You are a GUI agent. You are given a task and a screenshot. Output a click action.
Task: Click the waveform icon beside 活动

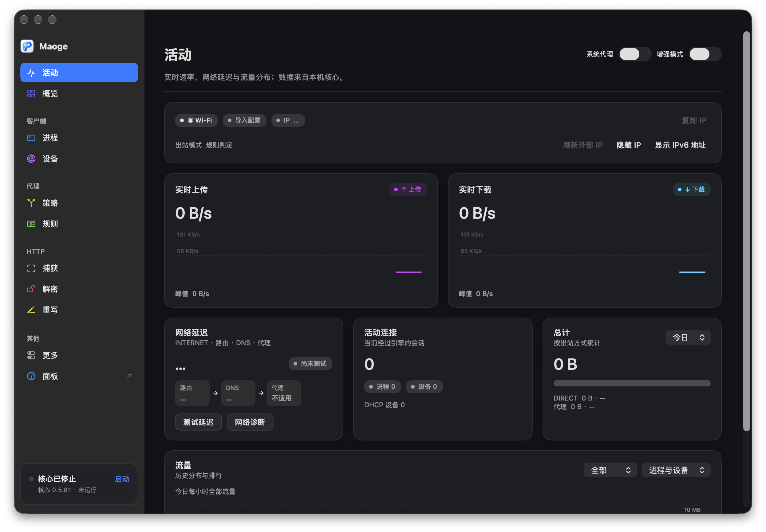pyautogui.click(x=31, y=73)
